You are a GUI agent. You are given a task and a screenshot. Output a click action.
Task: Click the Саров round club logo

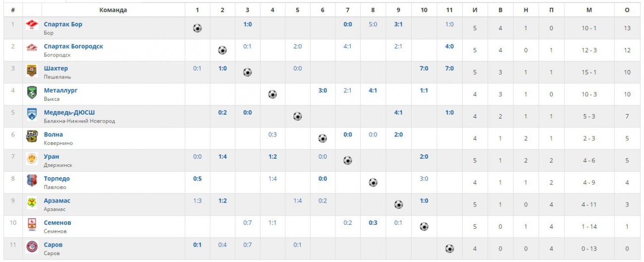[32, 247]
